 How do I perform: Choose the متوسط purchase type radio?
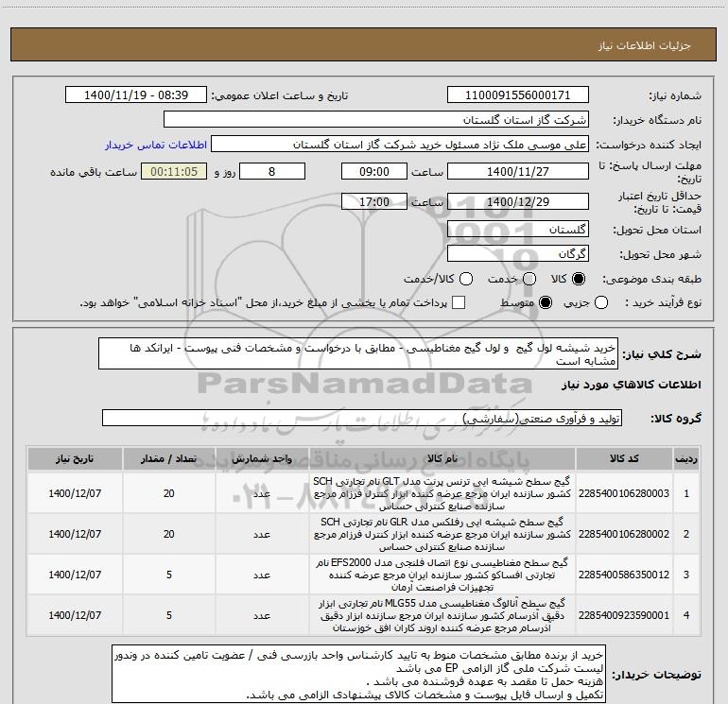pos(546,303)
